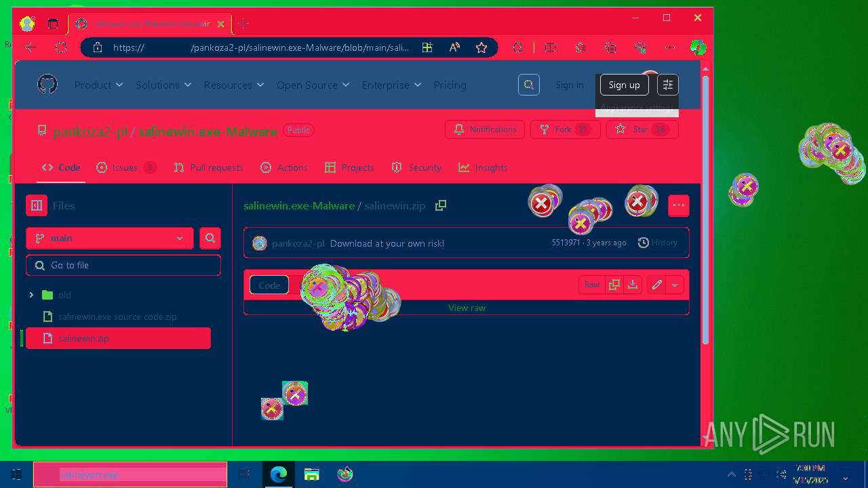The height and width of the screenshot is (488, 868).
Task: Click salinewin.exe-Malware breadcrumb link
Action: click(x=299, y=205)
